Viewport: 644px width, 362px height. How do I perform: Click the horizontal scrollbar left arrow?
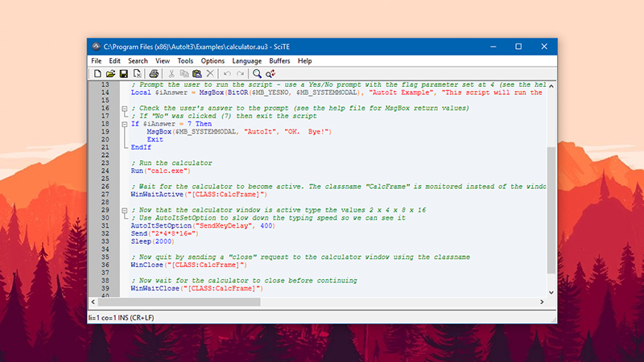click(x=93, y=302)
